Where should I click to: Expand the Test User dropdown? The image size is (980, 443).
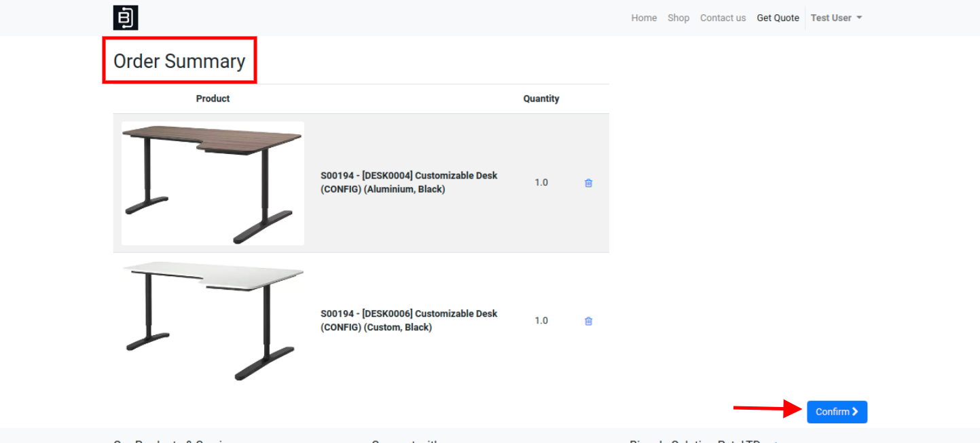point(836,18)
